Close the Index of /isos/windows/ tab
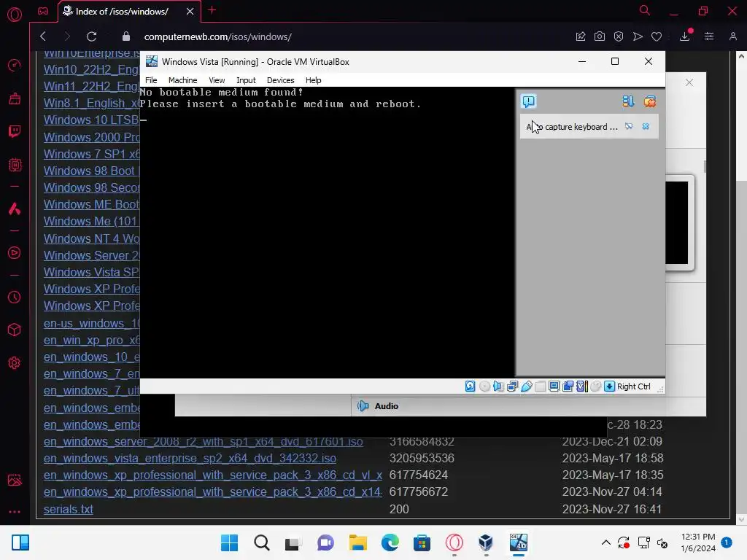The image size is (747, 560). 190,12
